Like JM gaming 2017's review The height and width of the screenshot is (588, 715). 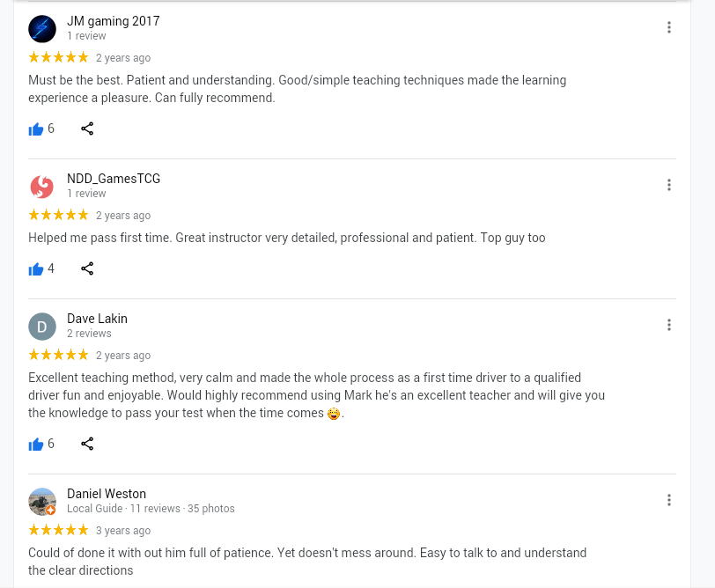coord(36,129)
